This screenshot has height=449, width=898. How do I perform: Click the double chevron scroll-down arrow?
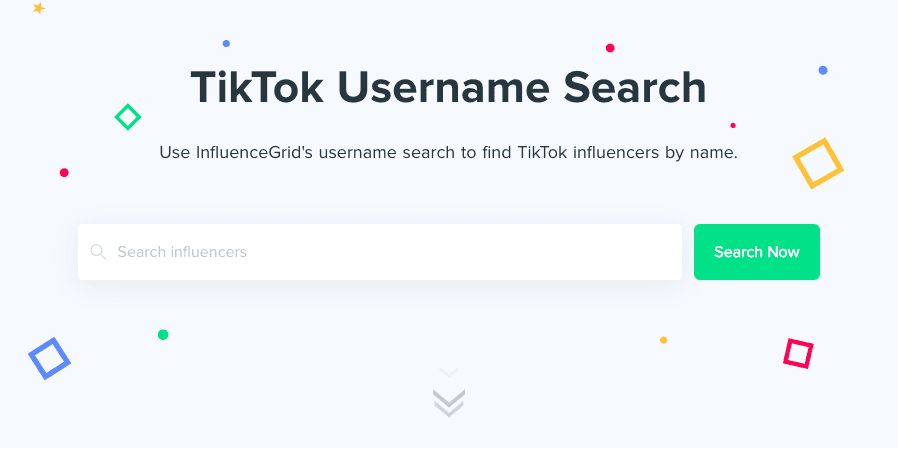(x=449, y=399)
